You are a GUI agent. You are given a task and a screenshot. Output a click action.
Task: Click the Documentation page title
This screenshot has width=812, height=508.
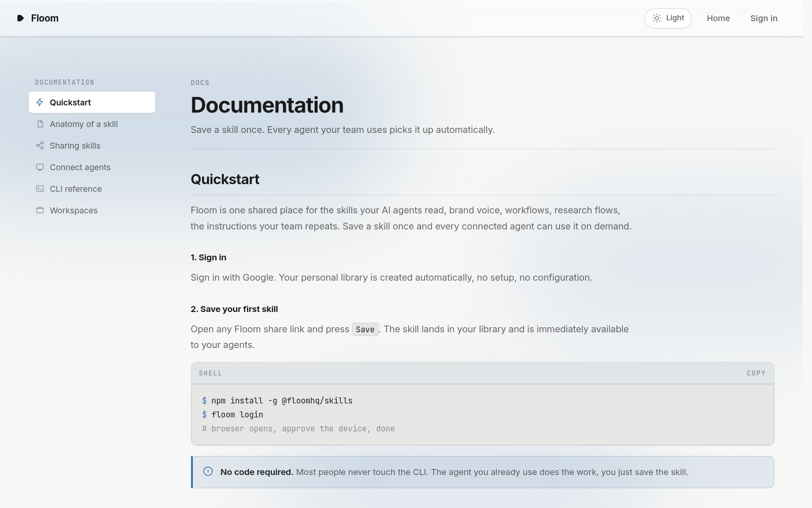click(267, 105)
